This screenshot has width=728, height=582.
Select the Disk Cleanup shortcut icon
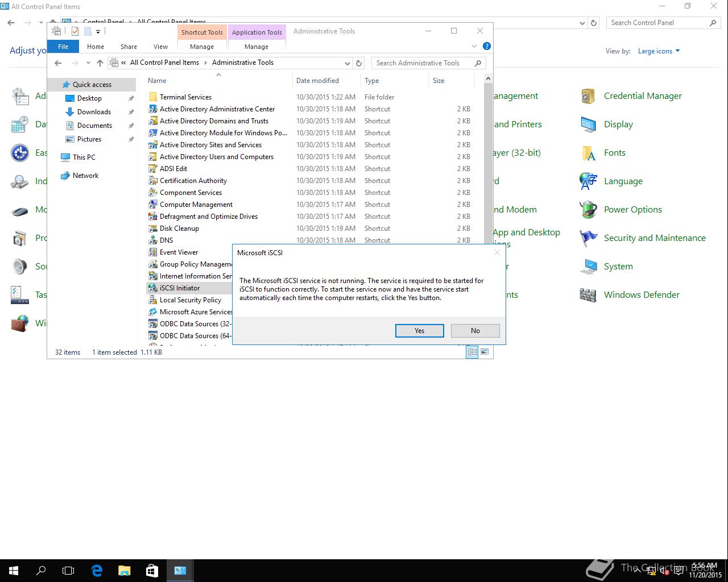(x=153, y=228)
